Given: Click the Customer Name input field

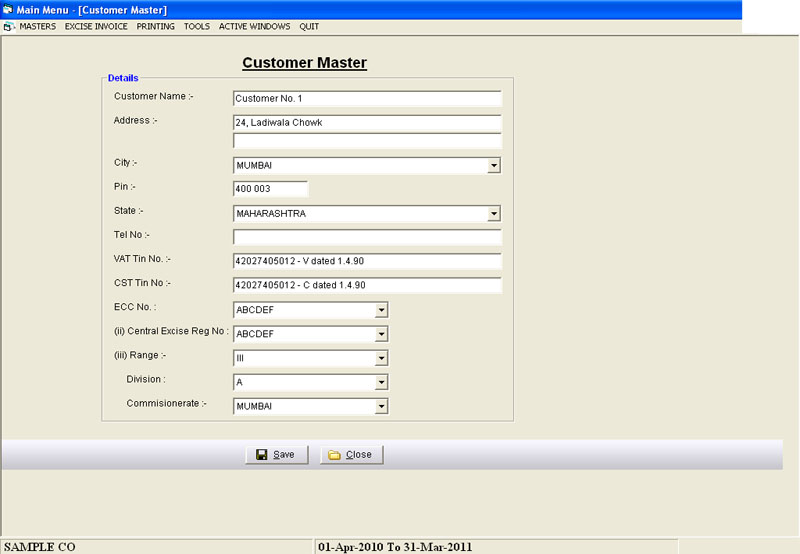Looking at the screenshot, I should click(x=367, y=98).
